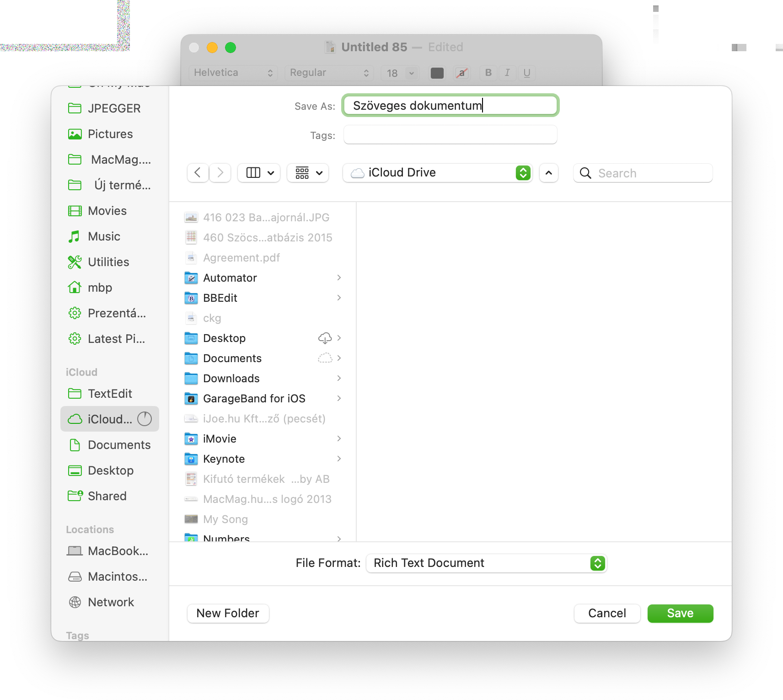Open the group-by grid icon menu

point(308,173)
